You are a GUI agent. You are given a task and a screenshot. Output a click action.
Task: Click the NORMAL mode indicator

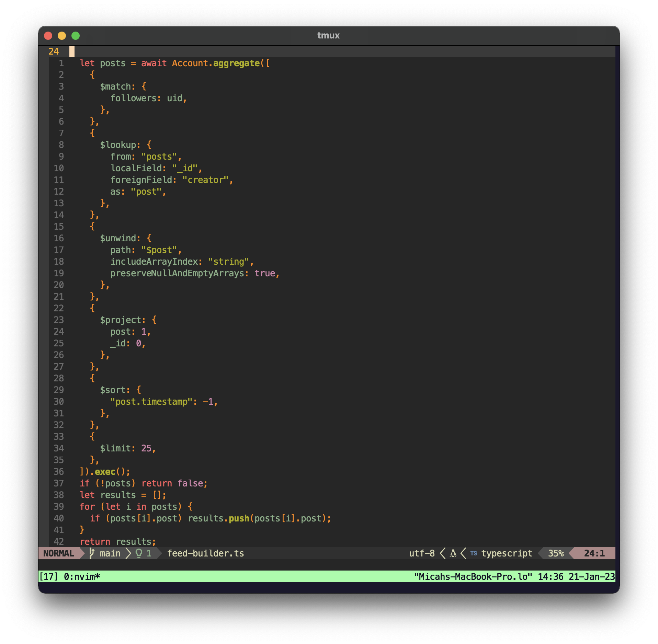(x=59, y=553)
